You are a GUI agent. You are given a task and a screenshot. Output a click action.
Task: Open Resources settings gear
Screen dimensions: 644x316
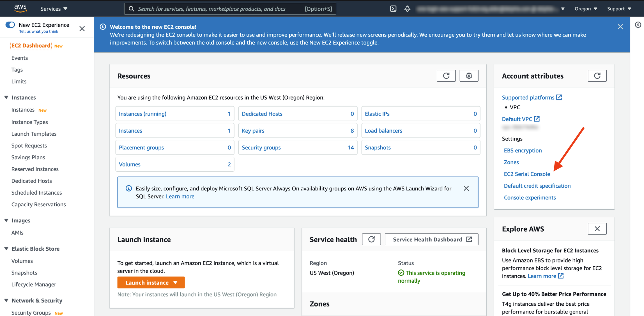point(469,76)
